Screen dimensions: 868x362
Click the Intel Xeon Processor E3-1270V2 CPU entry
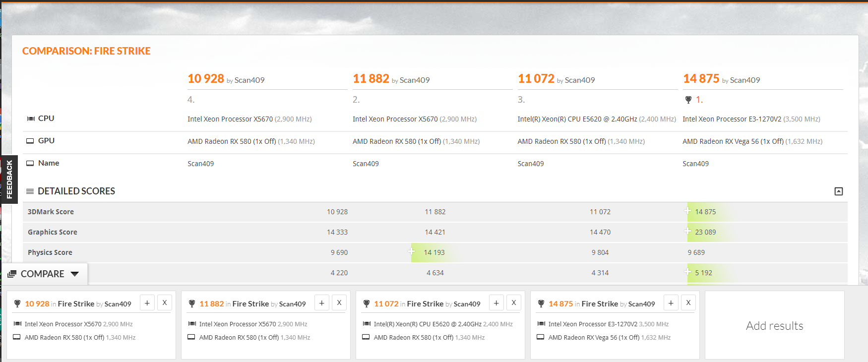coord(751,119)
